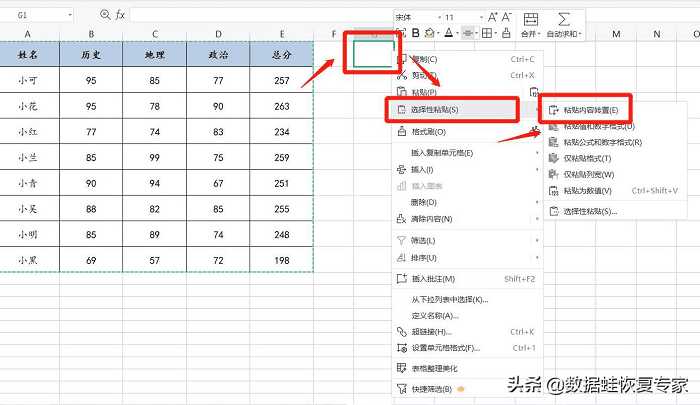This screenshot has height=405, width=700.
Task: Open borders dropdown arrow
Action: (496, 33)
